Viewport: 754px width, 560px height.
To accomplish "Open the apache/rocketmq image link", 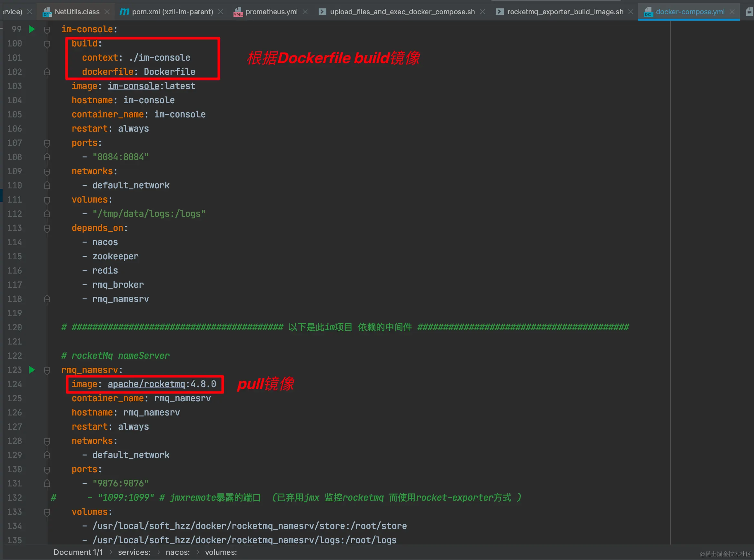I will pyautogui.click(x=146, y=384).
